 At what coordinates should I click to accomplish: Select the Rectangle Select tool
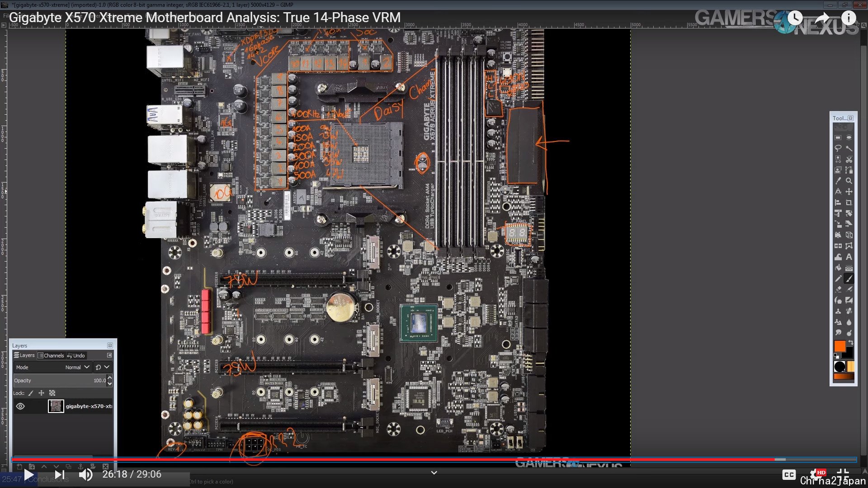[838, 137]
